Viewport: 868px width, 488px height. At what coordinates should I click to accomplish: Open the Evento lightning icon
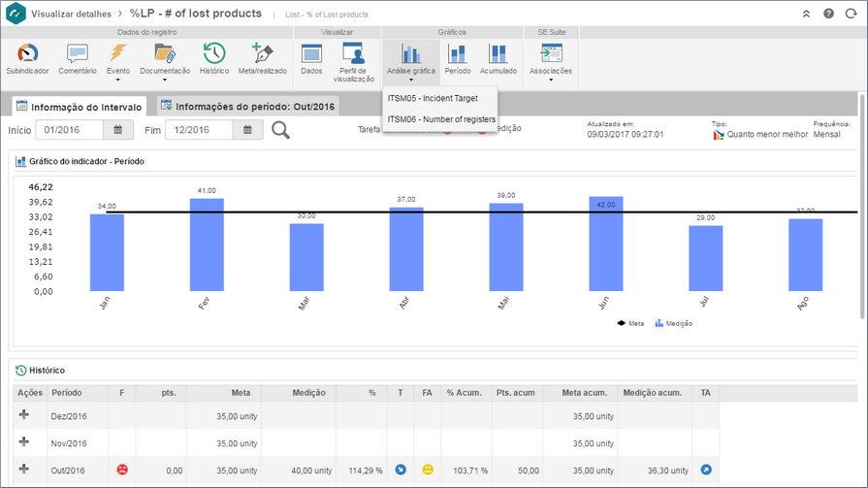point(118,54)
